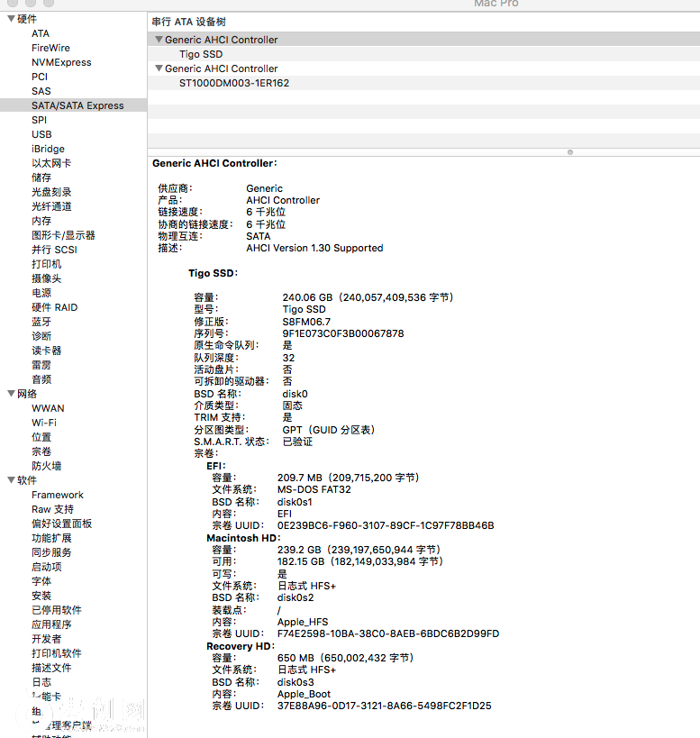Image resolution: width=700 pixels, height=738 pixels.
Task: Collapse the 网络 section disclosure triangle
Action: [11, 394]
